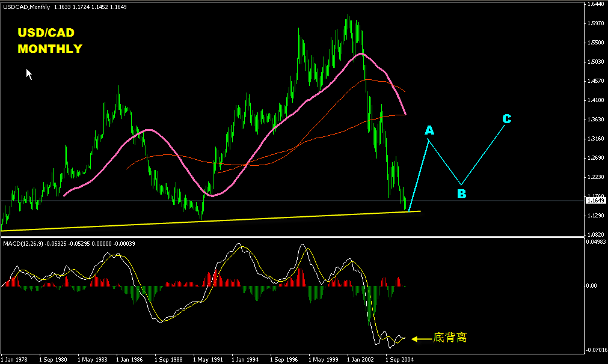This screenshot has height=364, width=608.
Task: Select the yellow support trendline
Action: click(211, 221)
